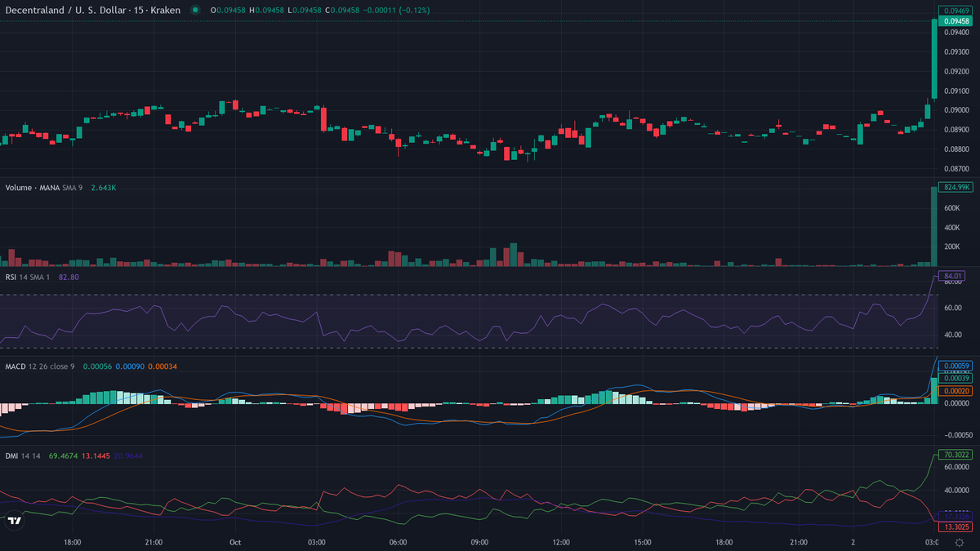This screenshot has width=980, height=551.
Task: Click the MACD 0.00056 histogram value
Action: point(96,367)
